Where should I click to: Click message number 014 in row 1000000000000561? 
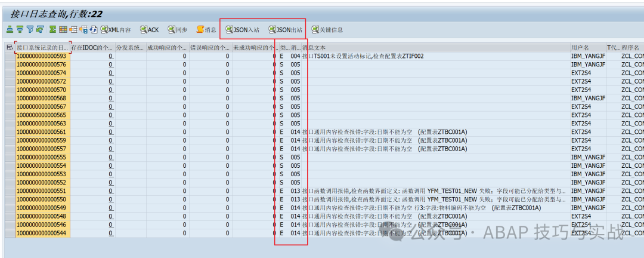(x=295, y=131)
